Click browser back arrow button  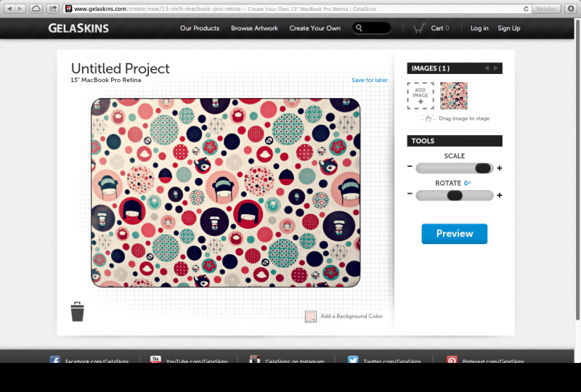tap(9, 8)
